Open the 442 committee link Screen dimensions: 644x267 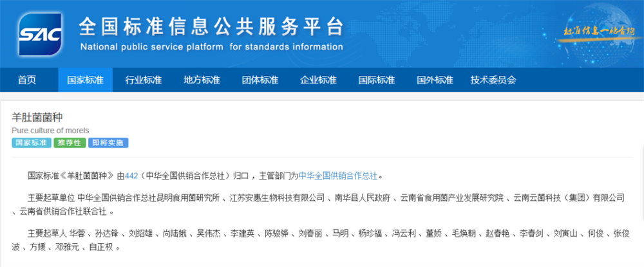click(132, 175)
